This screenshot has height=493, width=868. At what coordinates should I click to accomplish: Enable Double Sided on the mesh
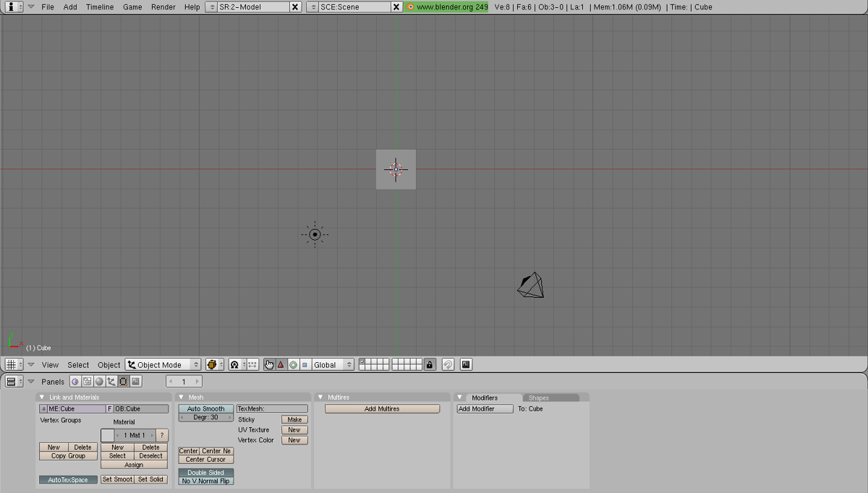[205, 472]
